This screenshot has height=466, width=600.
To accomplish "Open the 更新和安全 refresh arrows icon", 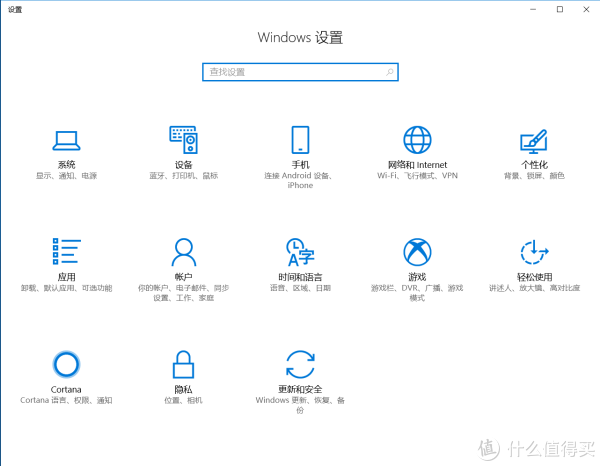I will (x=300, y=364).
